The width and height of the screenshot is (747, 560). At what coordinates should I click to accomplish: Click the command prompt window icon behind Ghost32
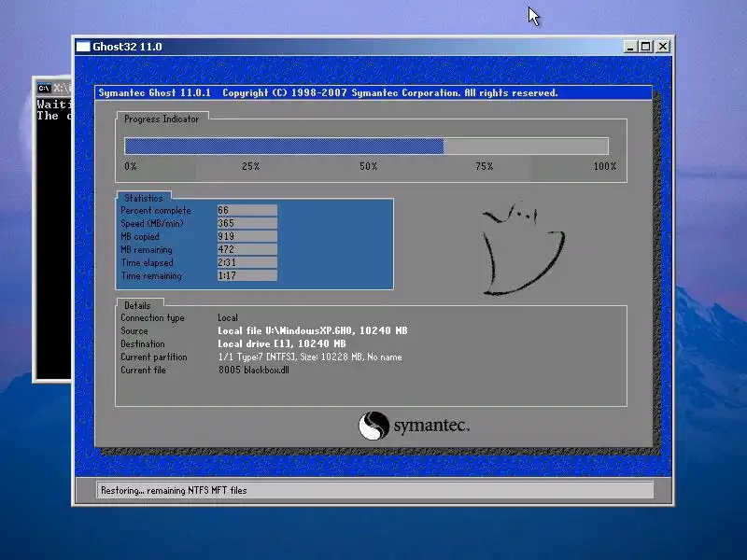pos(44,88)
